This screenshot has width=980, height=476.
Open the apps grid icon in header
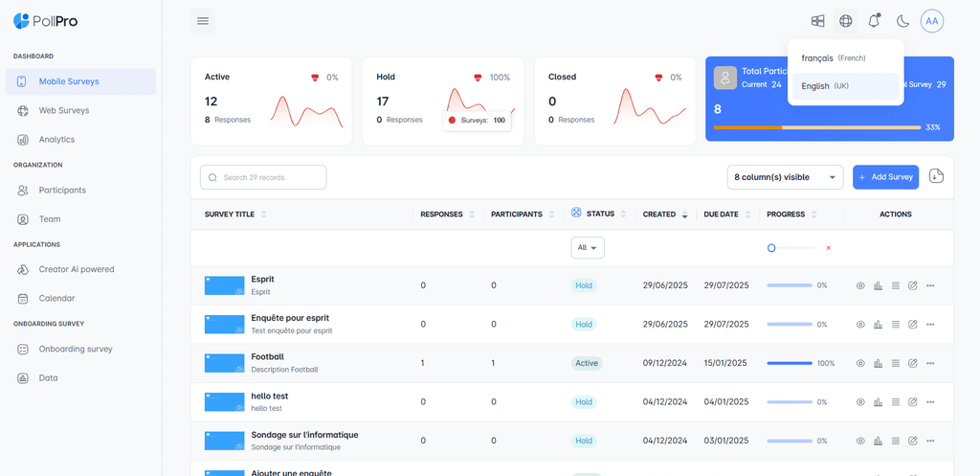click(817, 21)
